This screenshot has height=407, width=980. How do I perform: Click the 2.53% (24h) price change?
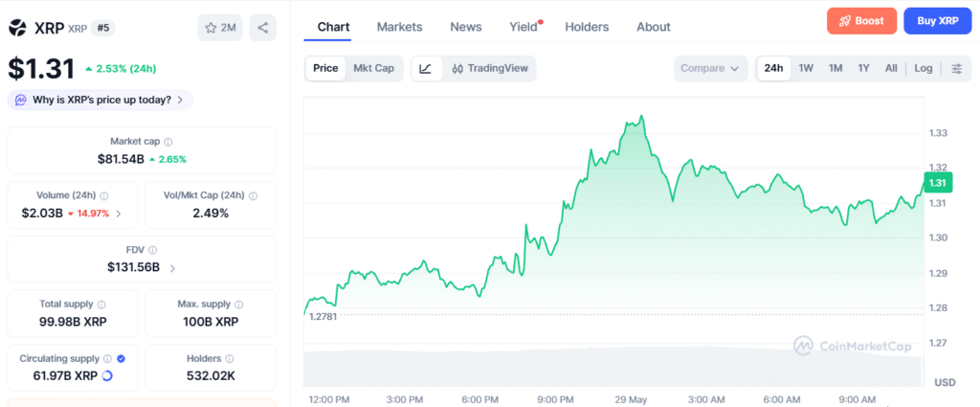click(121, 69)
